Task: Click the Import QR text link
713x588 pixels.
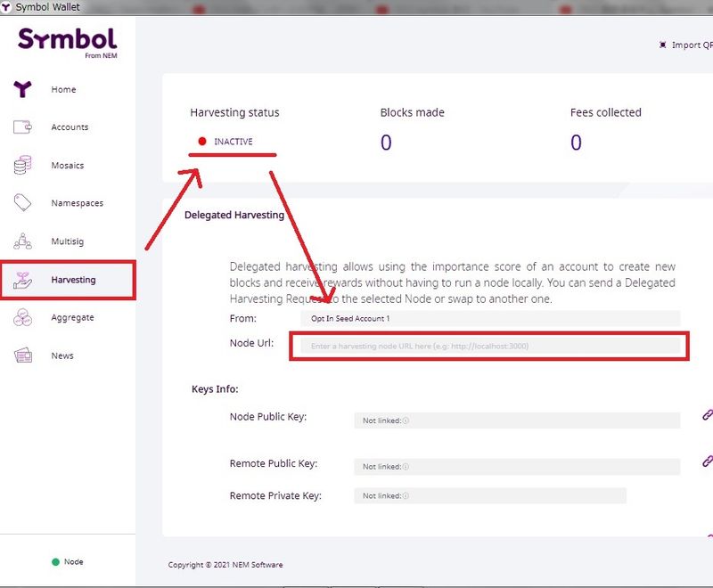Action: pyautogui.click(x=692, y=45)
